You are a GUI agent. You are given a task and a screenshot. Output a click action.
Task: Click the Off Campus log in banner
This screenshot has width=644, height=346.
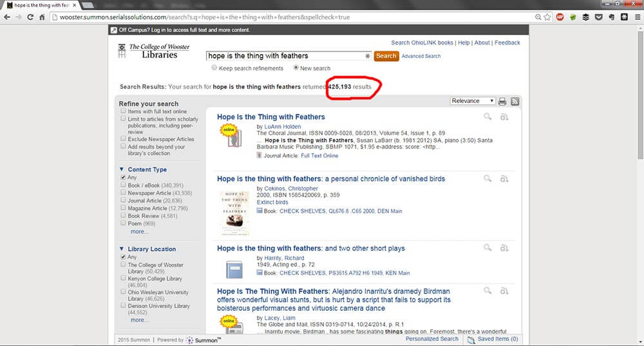tap(184, 30)
